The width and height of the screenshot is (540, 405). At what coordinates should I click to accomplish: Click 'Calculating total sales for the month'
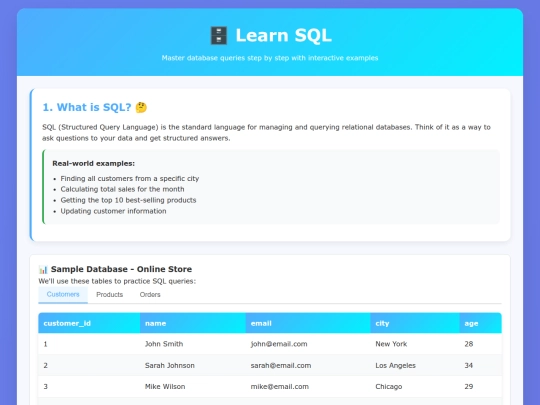click(x=122, y=189)
